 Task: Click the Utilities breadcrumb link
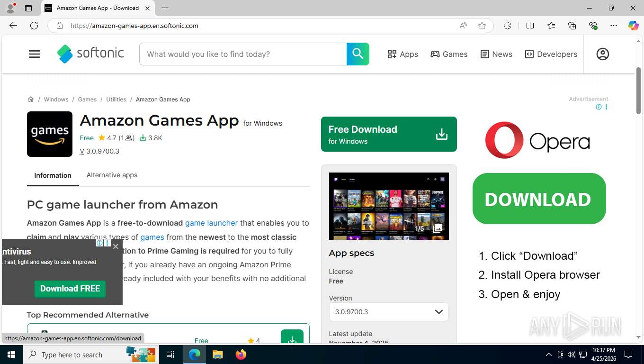[x=116, y=99]
